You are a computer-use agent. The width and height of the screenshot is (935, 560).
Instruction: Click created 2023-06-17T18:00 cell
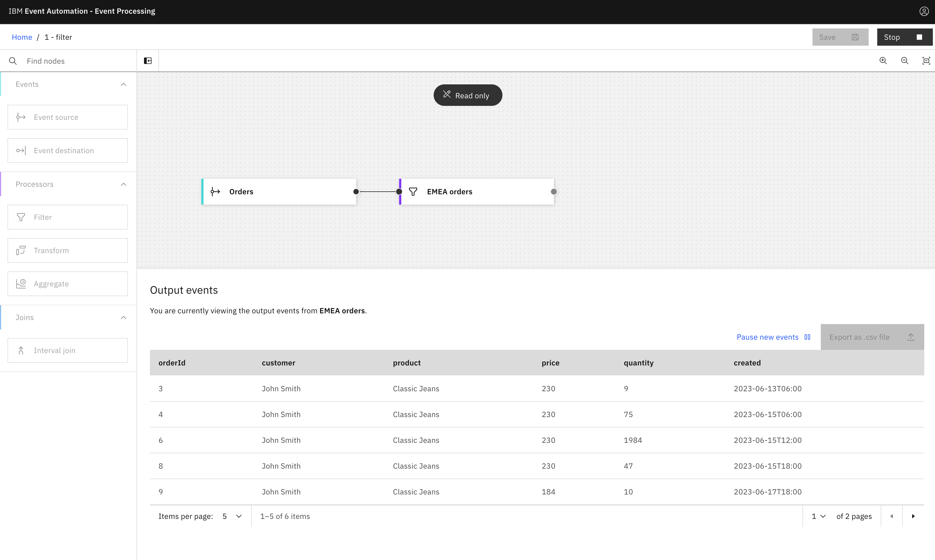(767, 492)
